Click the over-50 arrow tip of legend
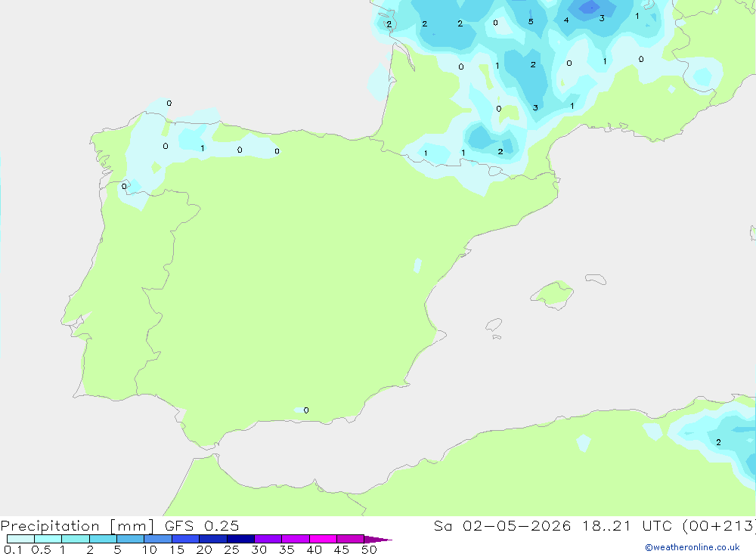This screenshot has width=756, height=554. (378, 540)
